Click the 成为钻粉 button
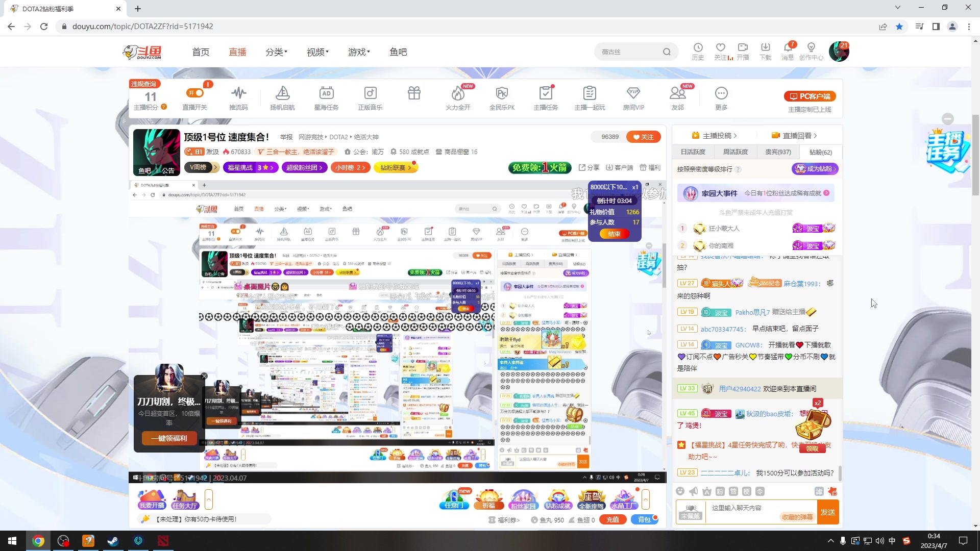Image resolution: width=980 pixels, height=551 pixels. point(815,169)
